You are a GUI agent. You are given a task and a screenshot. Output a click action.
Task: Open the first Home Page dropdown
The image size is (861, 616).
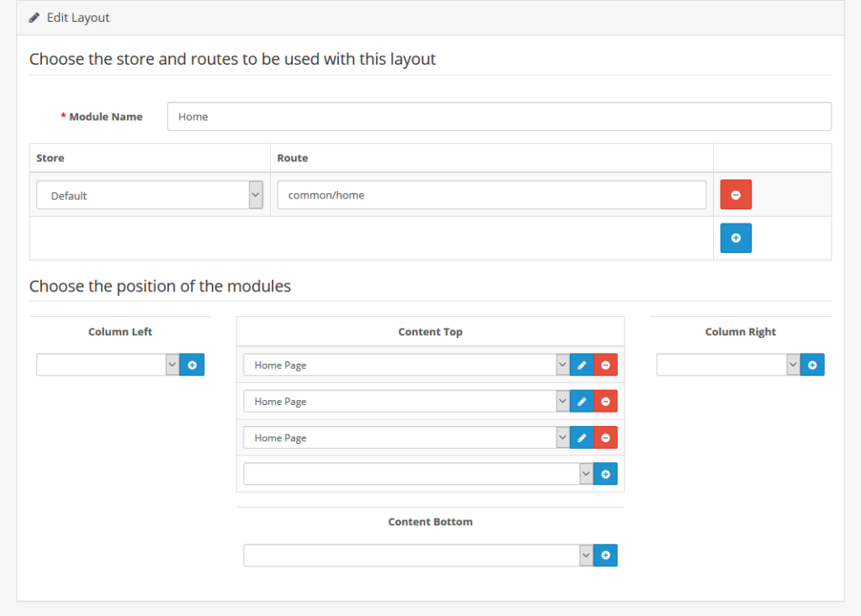[406, 365]
